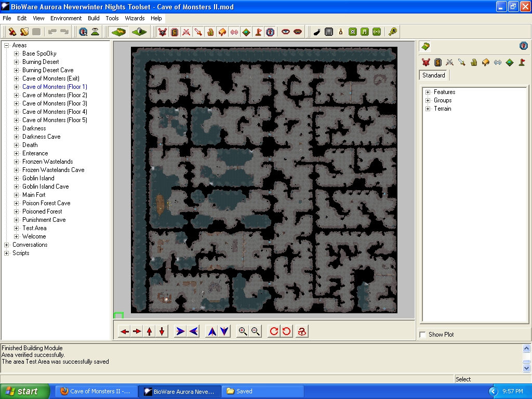
Task: Click the zoom out magnifier button
Action: point(255,331)
